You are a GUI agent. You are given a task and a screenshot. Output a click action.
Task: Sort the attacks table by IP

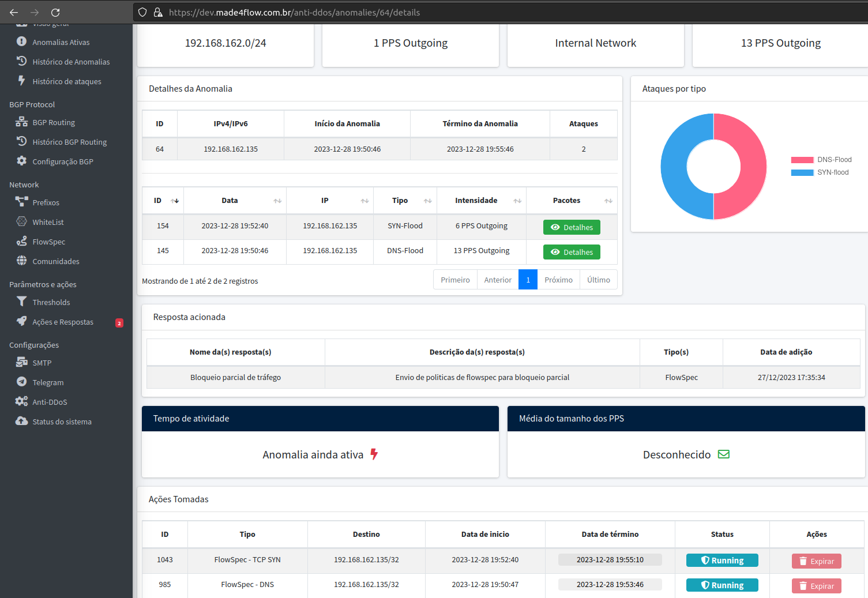click(x=330, y=201)
